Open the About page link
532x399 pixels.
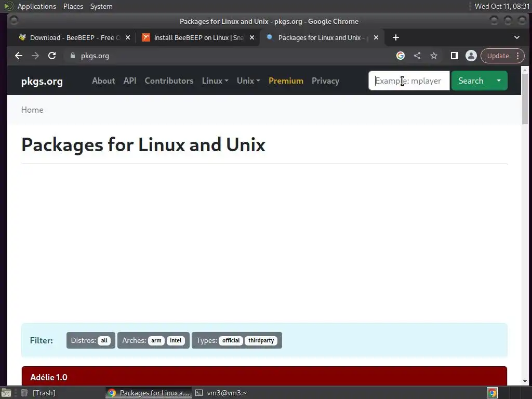pos(103,81)
